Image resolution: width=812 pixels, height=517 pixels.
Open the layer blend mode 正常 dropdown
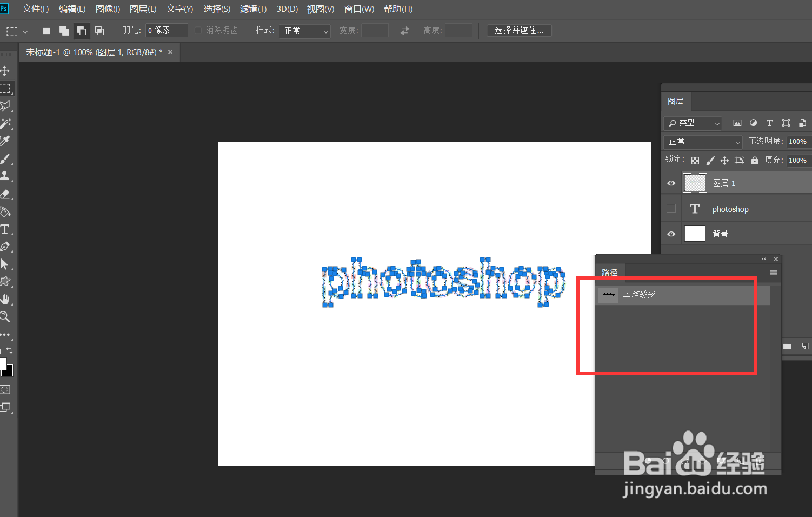[x=703, y=142]
